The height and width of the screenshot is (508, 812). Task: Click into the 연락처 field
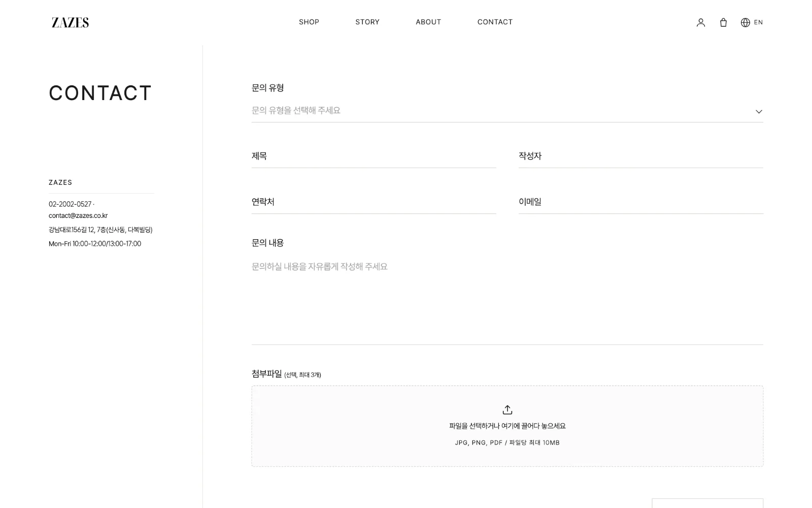374,202
